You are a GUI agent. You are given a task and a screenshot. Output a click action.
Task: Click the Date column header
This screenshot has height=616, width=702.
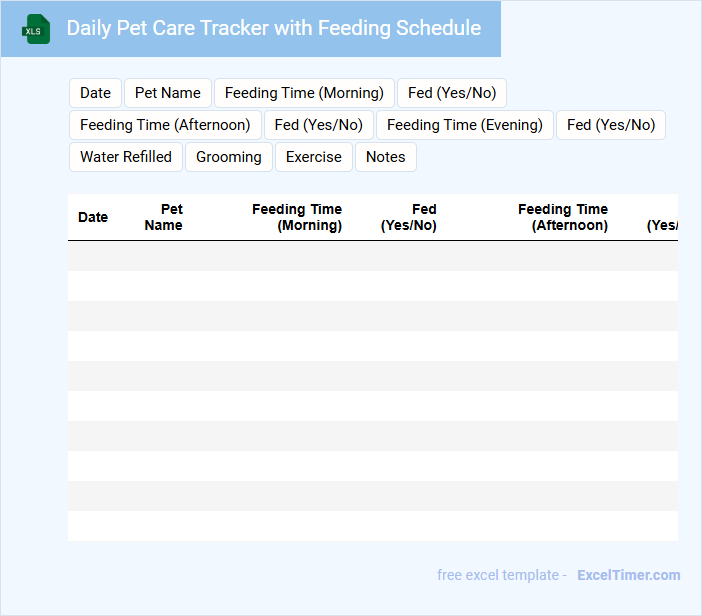click(x=93, y=217)
